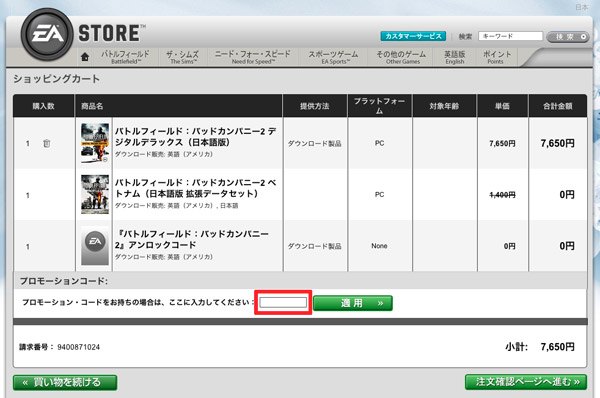The width and height of the screenshot is (600, 398).
Task: Click アンロックコード product title
Action: [192, 239]
